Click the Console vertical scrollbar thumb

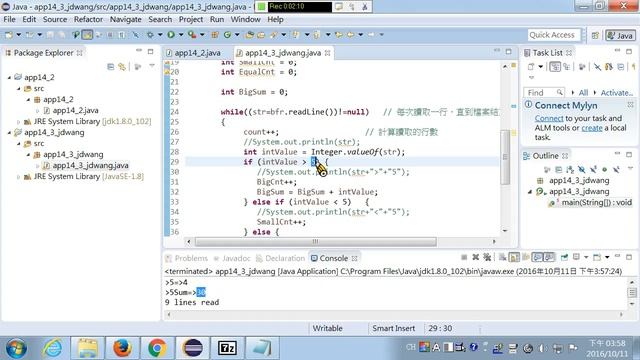632,293
